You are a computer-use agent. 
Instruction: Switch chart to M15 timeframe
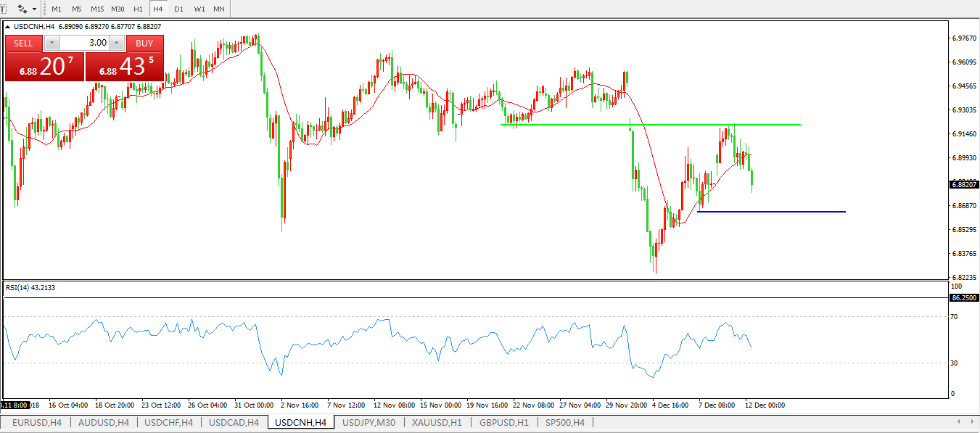tap(97, 9)
